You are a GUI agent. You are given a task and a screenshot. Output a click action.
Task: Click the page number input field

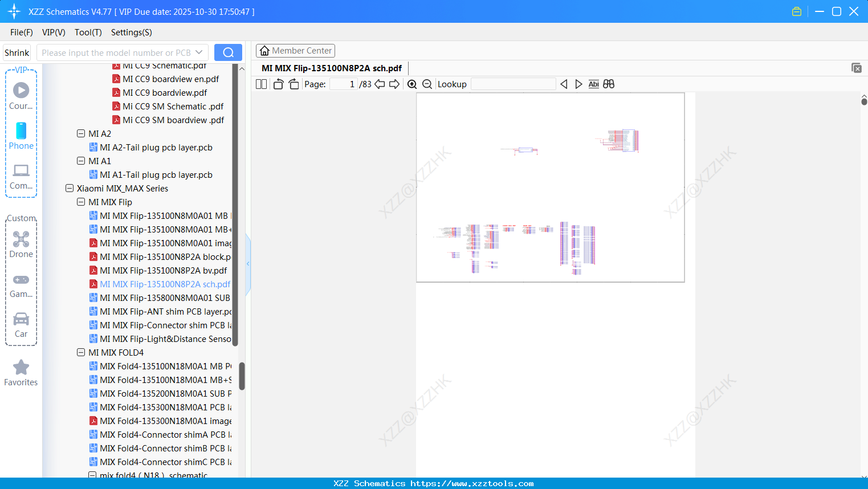click(344, 84)
